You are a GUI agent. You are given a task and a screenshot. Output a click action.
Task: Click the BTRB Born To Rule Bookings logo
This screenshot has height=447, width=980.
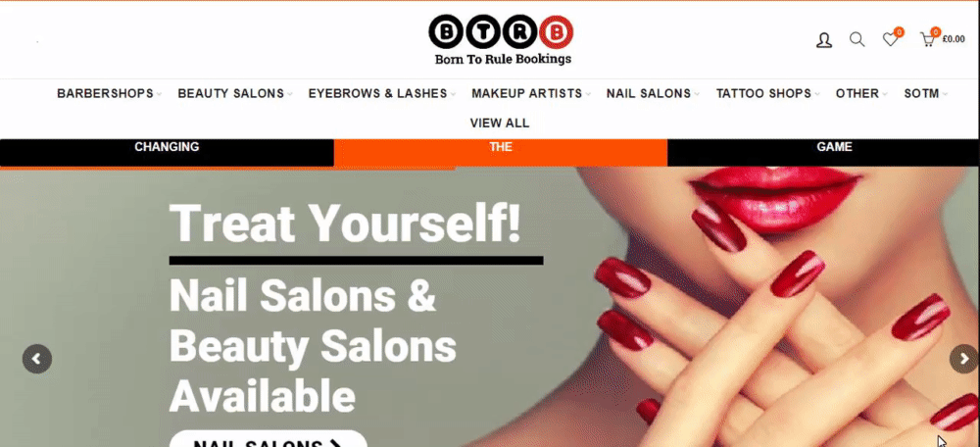(x=501, y=40)
